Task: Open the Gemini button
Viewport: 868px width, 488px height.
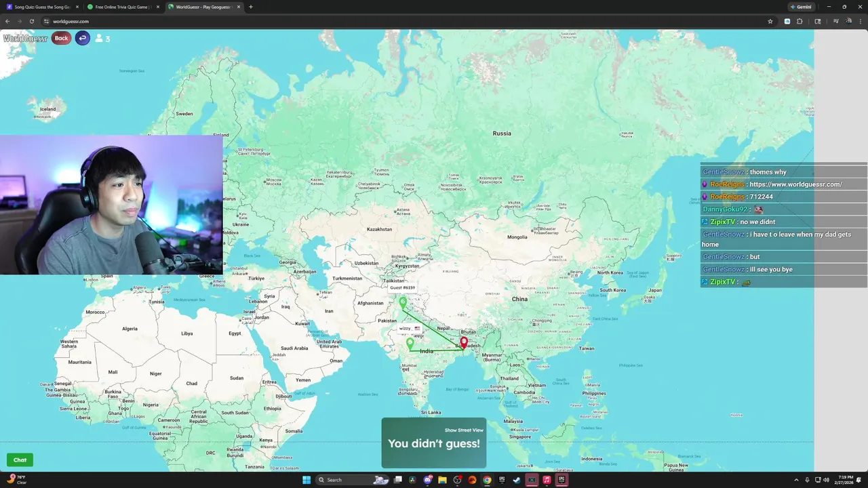Action: tap(801, 7)
